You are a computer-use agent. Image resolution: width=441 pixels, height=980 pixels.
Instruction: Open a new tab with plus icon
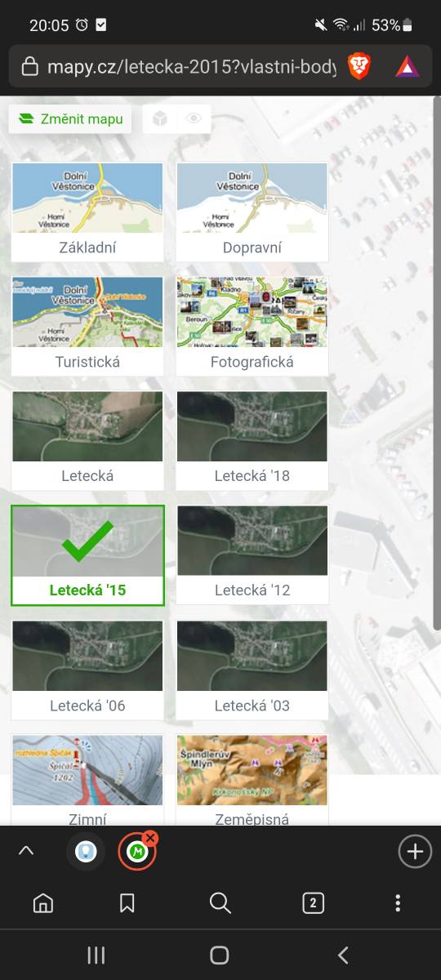point(415,852)
